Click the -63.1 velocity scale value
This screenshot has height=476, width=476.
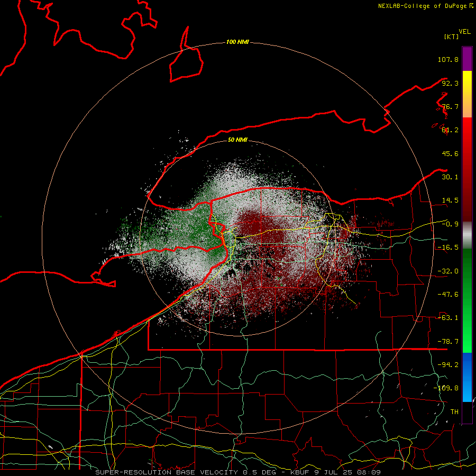pos(448,318)
